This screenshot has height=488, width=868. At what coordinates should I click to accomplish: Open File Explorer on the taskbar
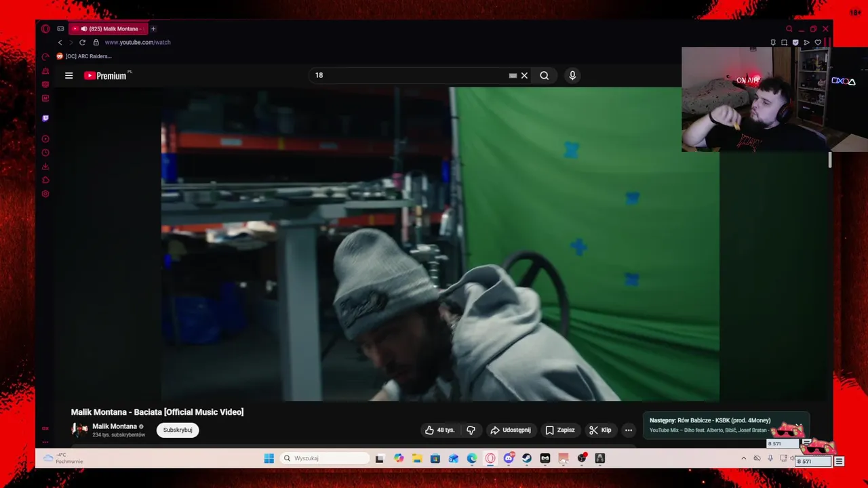[417, 458]
